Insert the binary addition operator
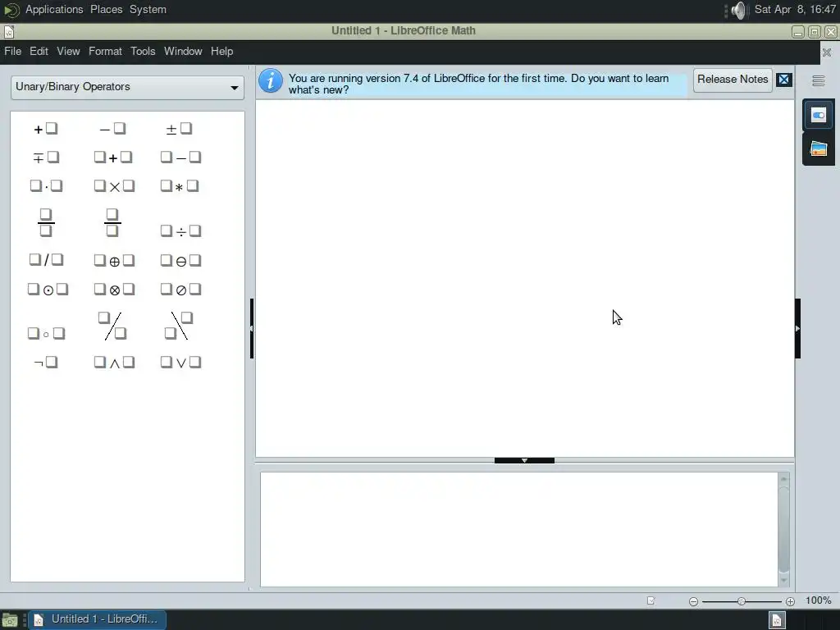The image size is (840, 630). coord(112,157)
